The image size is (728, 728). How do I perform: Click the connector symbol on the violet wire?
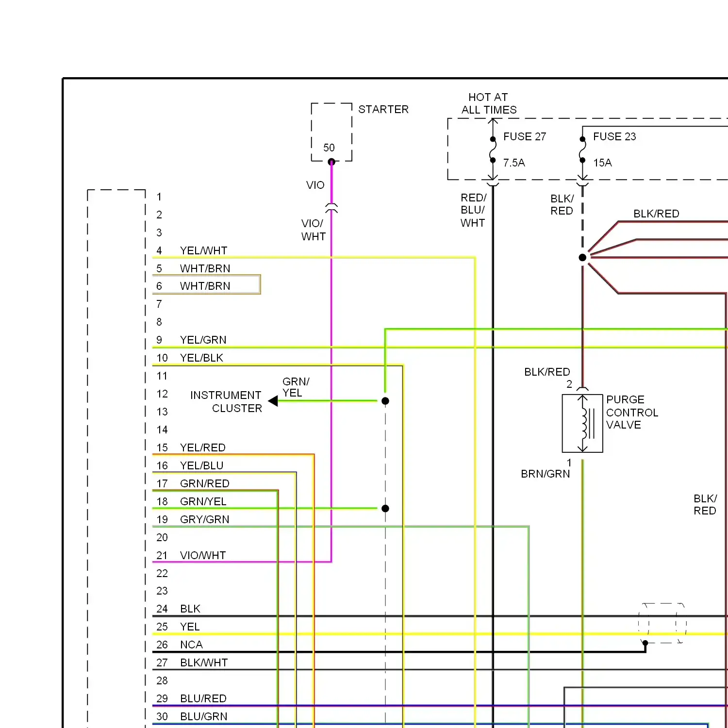[x=331, y=208]
